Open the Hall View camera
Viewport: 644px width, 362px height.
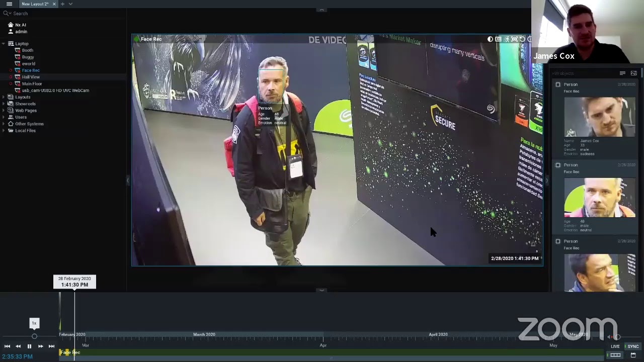(x=30, y=77)
